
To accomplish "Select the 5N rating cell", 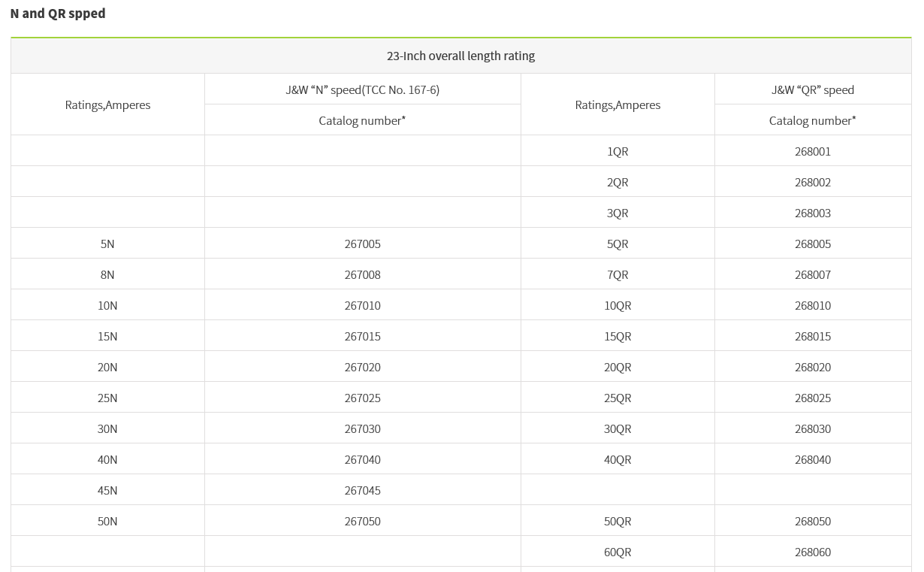I will 107,244.
